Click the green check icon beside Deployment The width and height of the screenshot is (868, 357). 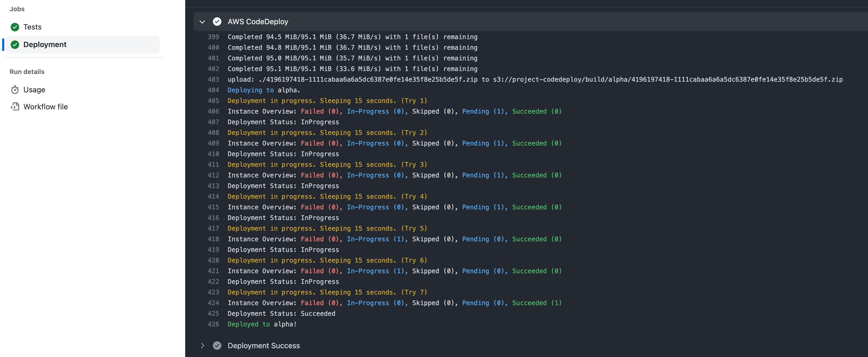click(15, 44)
